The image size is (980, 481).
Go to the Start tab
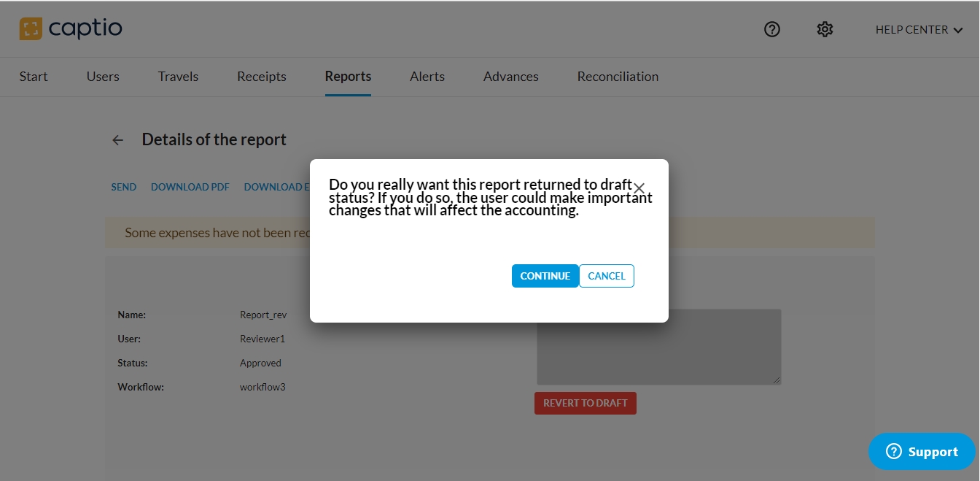[34, 77]
